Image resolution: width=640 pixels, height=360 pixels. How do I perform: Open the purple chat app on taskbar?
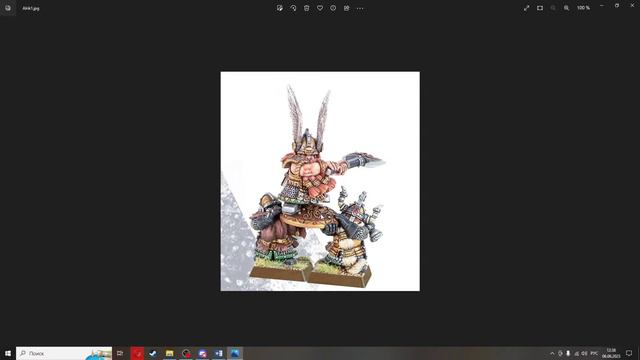pos(202,353)
